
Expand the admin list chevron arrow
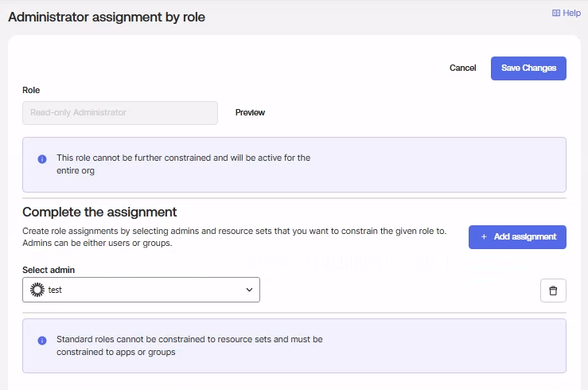[x=249, y=290]
